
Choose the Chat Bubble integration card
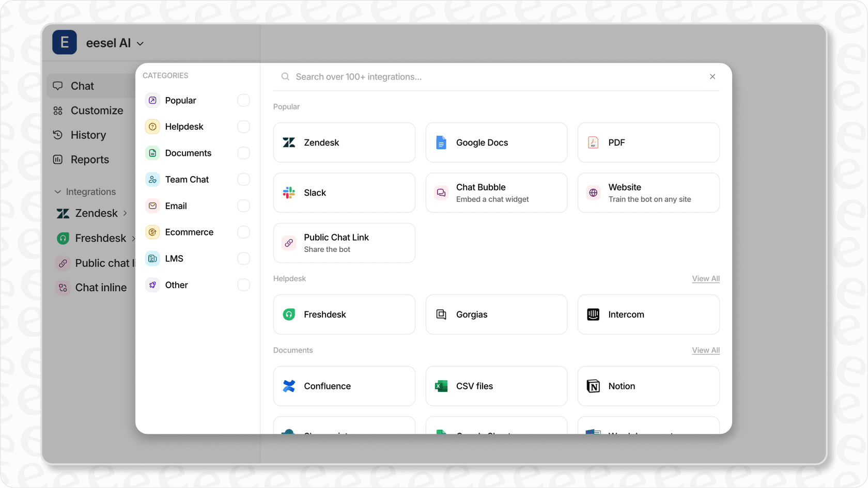[496, 193]
